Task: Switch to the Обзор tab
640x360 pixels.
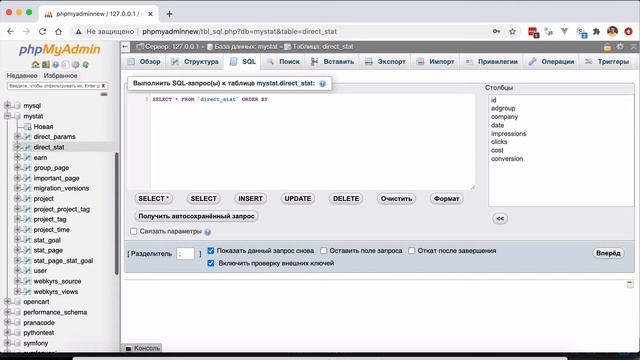Action: coord(144,62)
